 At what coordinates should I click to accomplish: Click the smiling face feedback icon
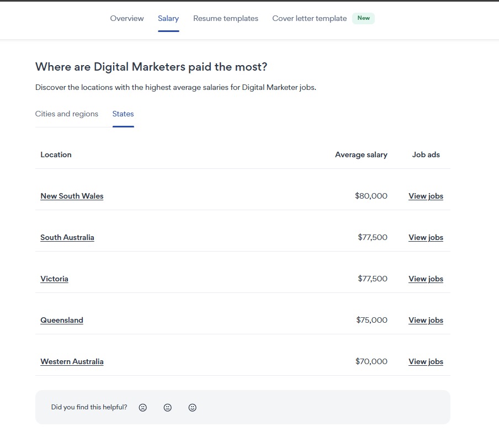[192, 407]
